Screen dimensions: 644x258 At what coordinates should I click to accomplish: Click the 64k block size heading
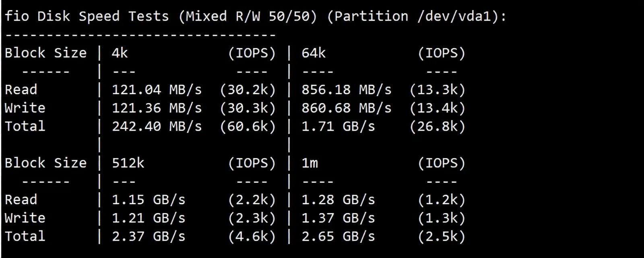(314, 53)
